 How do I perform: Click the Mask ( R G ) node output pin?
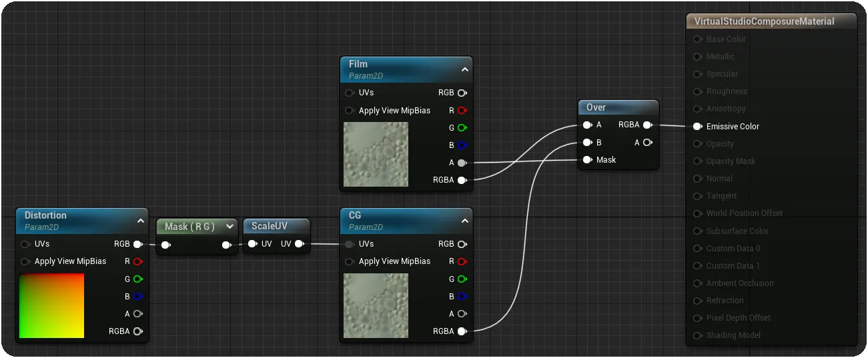227,245
